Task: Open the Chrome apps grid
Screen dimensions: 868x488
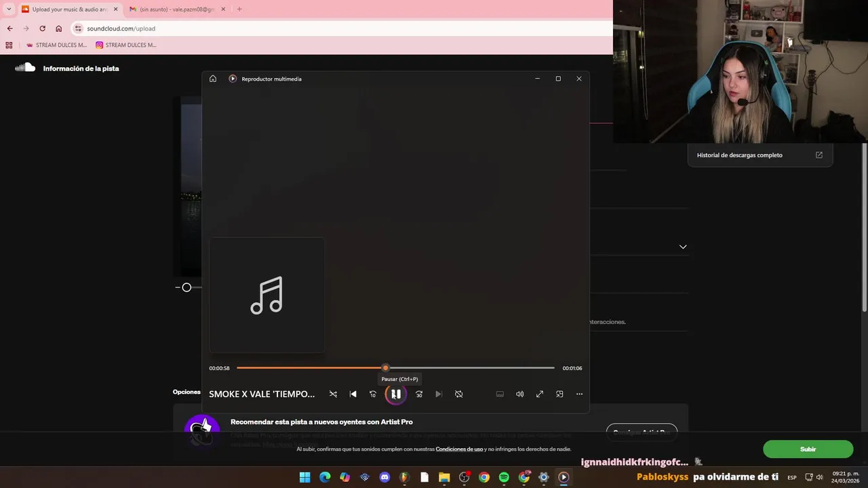Action: [x=9, y=45]
